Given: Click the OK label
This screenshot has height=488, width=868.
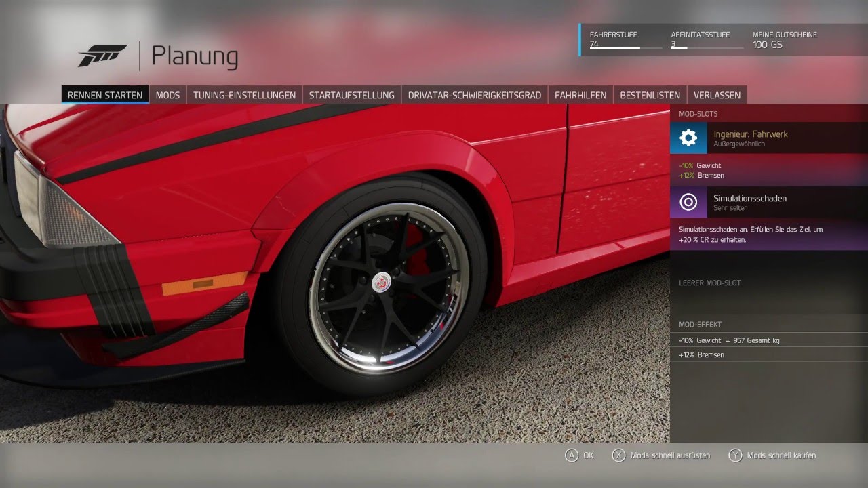Looking at the screenshot, I should click(x=588, y=455).
